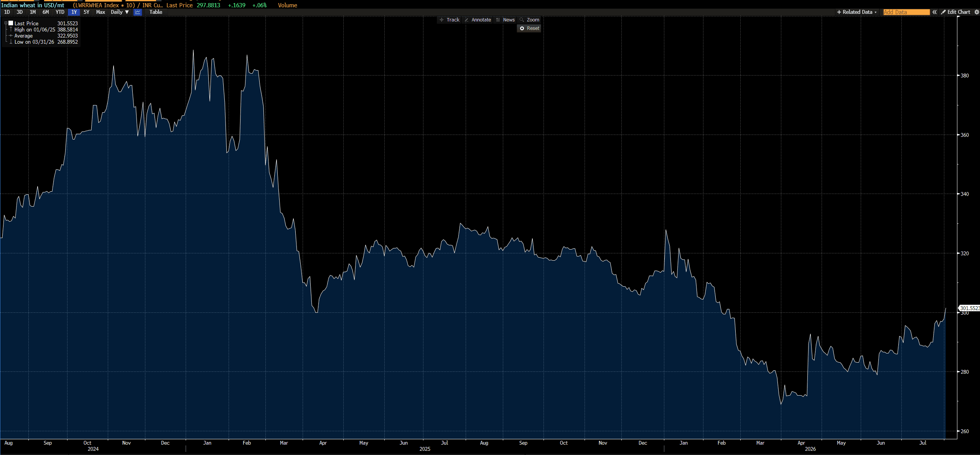Collapse the Last Price legend tree
The height and width of the screenshot is (455, 980).
(x=6, y=23)
